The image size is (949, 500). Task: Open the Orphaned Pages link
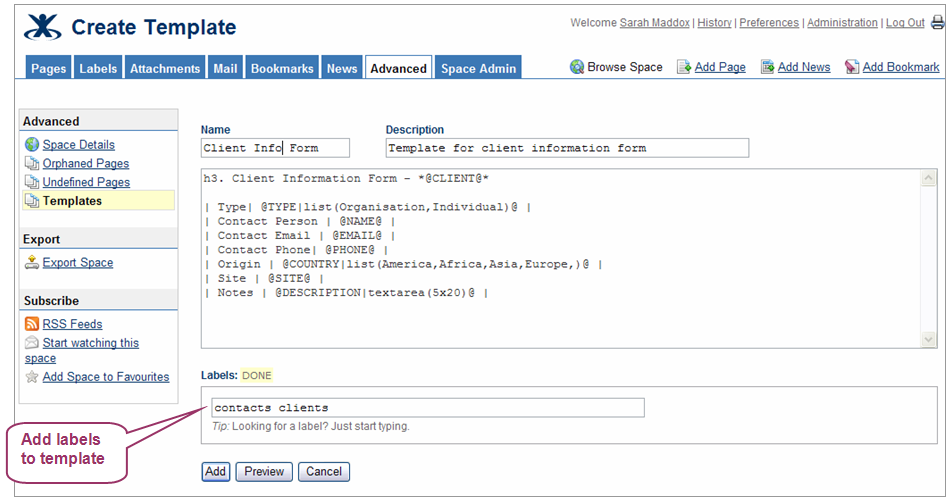[x=85, y=163]
